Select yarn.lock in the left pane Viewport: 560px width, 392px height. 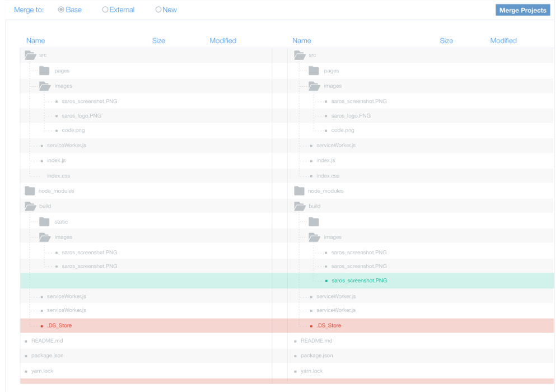42,371
